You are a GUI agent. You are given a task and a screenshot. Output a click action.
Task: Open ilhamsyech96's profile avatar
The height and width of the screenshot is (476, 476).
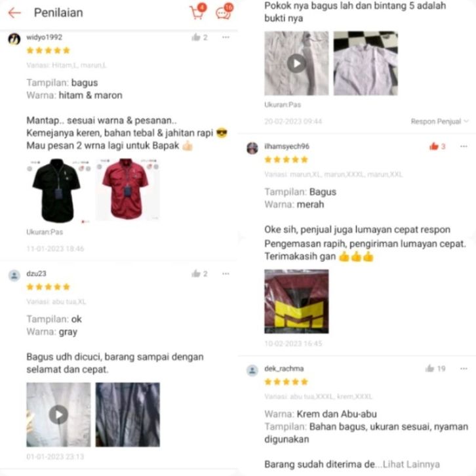252,148
